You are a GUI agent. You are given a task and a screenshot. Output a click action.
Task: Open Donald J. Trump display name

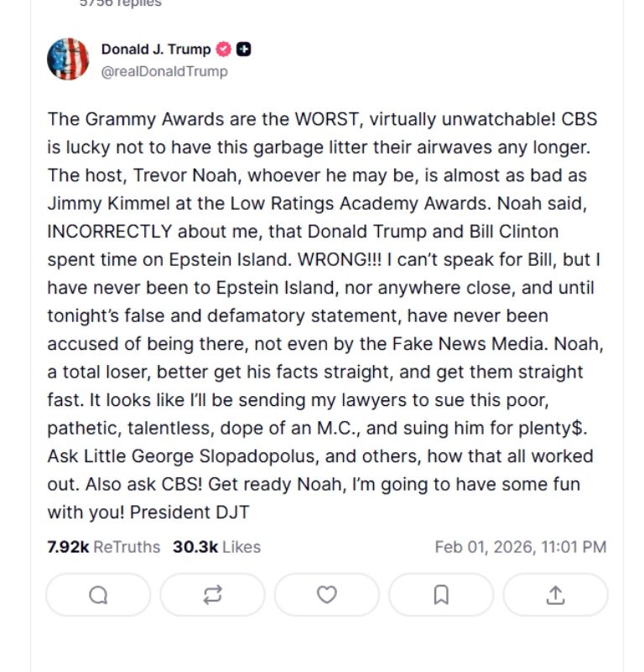point(156,49)
